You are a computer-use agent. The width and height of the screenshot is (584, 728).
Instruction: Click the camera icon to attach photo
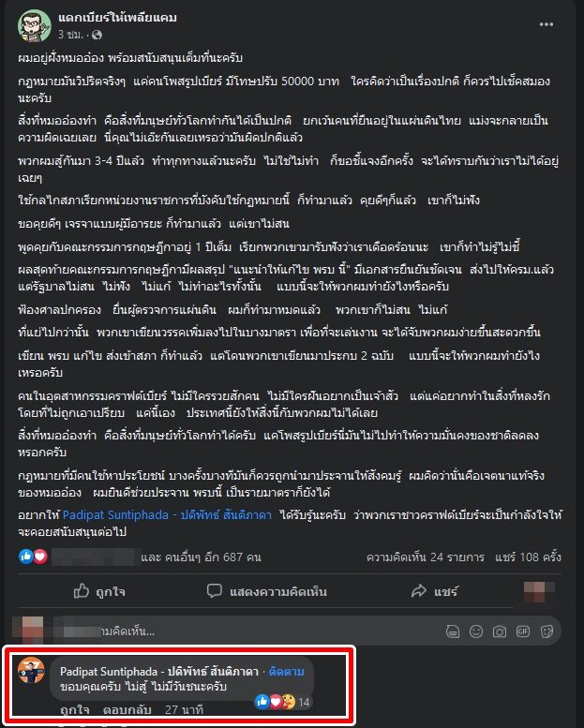click(x=500, y=631)
